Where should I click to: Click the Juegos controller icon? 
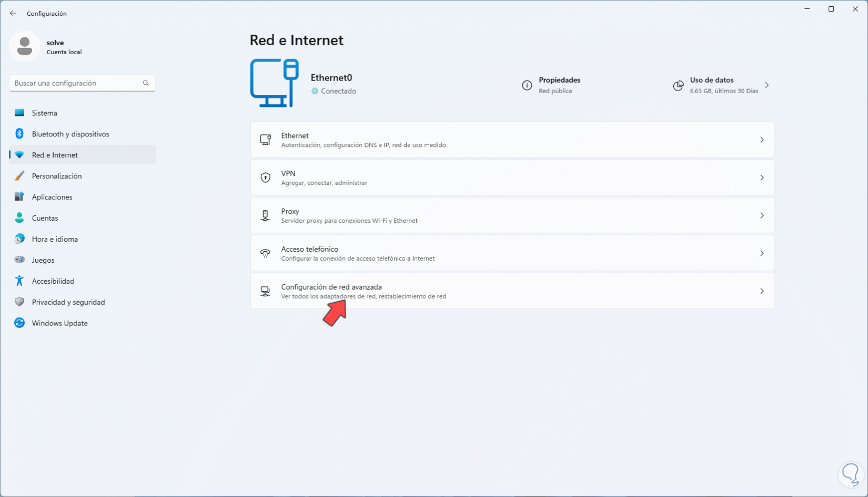click(19, 260)
